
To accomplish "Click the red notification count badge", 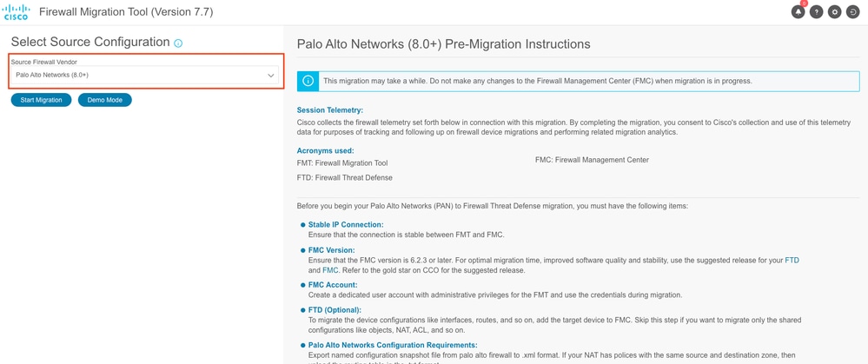I will coord(804,3).
